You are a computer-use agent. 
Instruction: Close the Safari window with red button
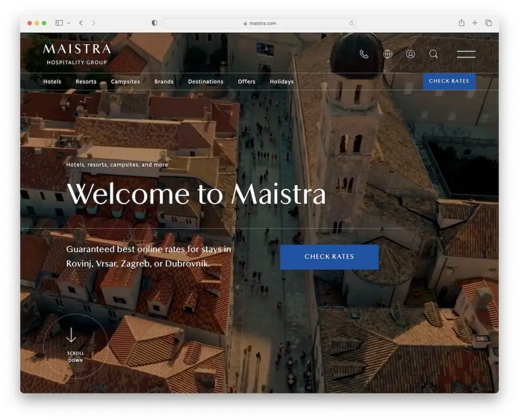tap(29, 23)
